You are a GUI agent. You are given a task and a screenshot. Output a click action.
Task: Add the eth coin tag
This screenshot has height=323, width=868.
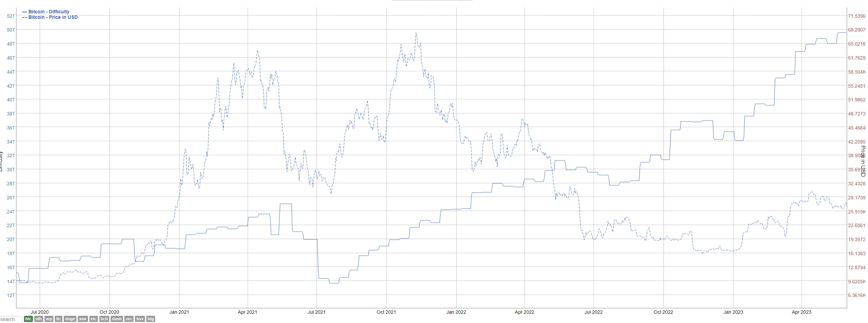[x=39, y=319]
